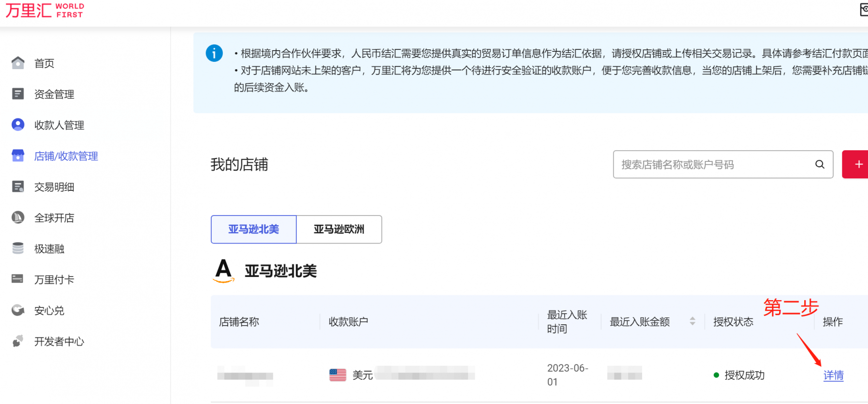Click the Amazon logo beside 亚马逊北美 heading

[x=223, y=271]
